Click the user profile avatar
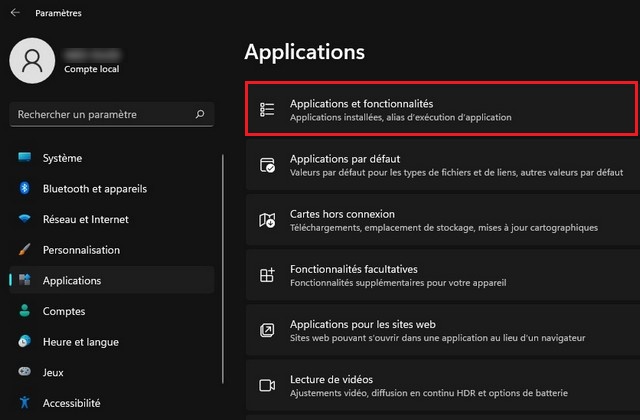The width and height of the screenshot is (640, 420). click(32, 61)
